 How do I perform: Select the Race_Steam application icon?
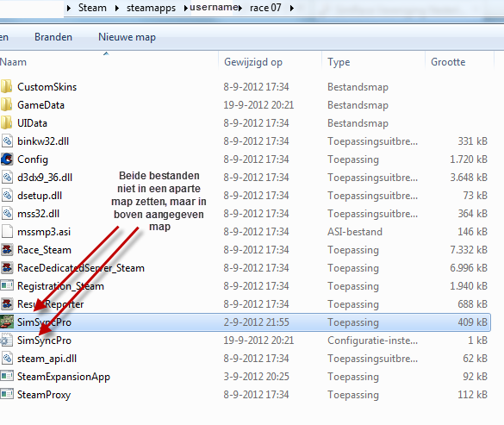coord(7,250)
